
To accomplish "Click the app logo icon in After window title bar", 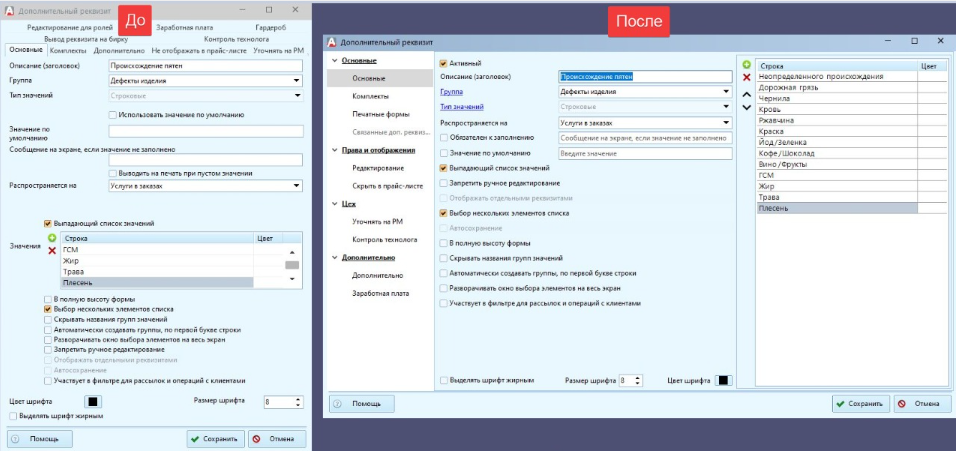I will pos(332,42).
